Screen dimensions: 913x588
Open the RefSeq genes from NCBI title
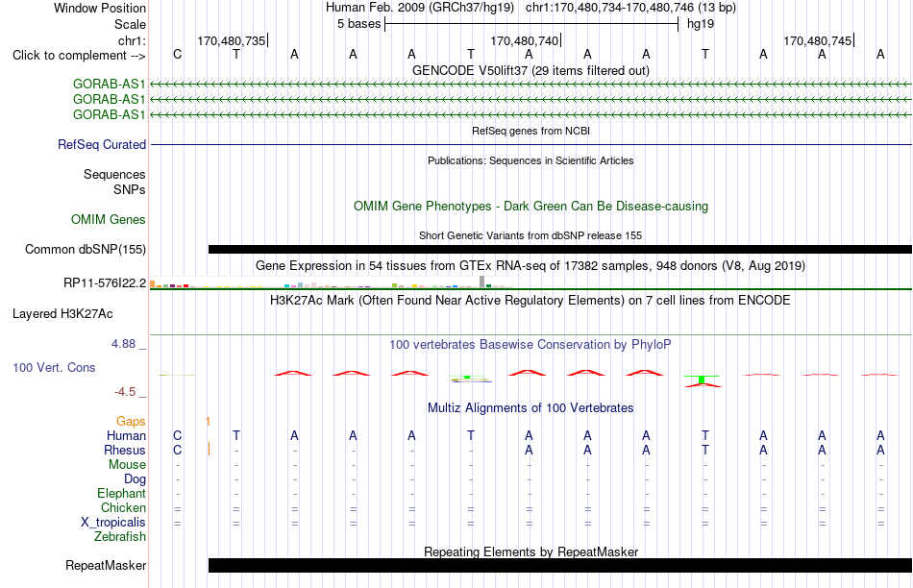pos(531,131)
